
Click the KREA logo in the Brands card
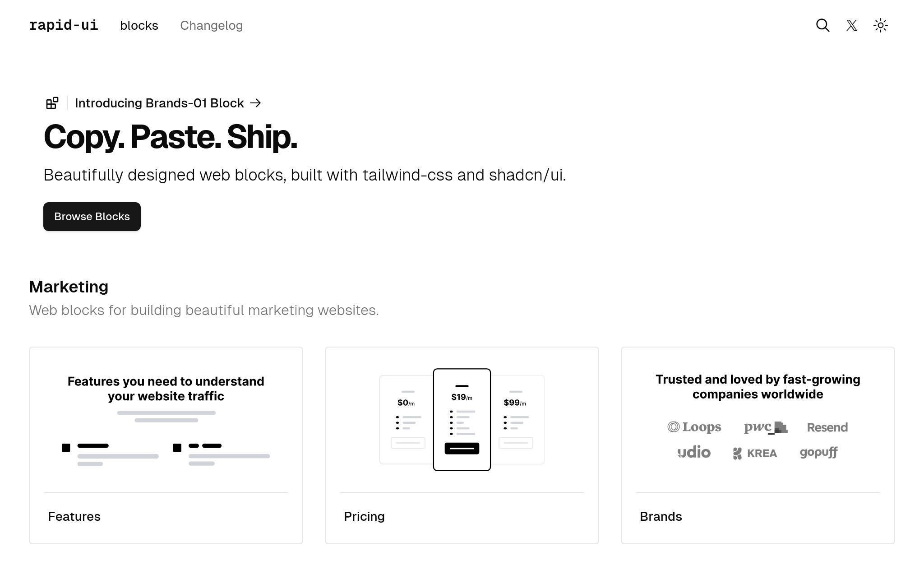[x=755, y=453]
